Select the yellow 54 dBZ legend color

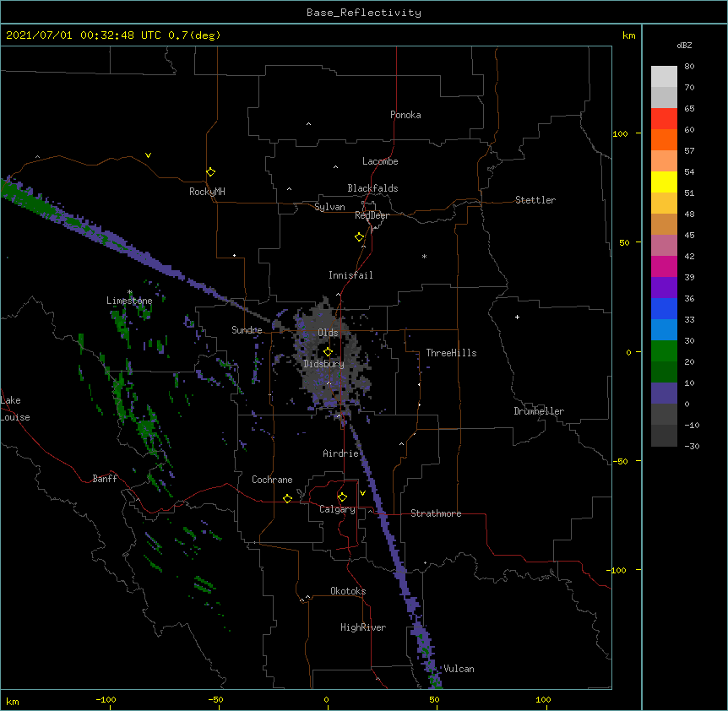point(664,182)
